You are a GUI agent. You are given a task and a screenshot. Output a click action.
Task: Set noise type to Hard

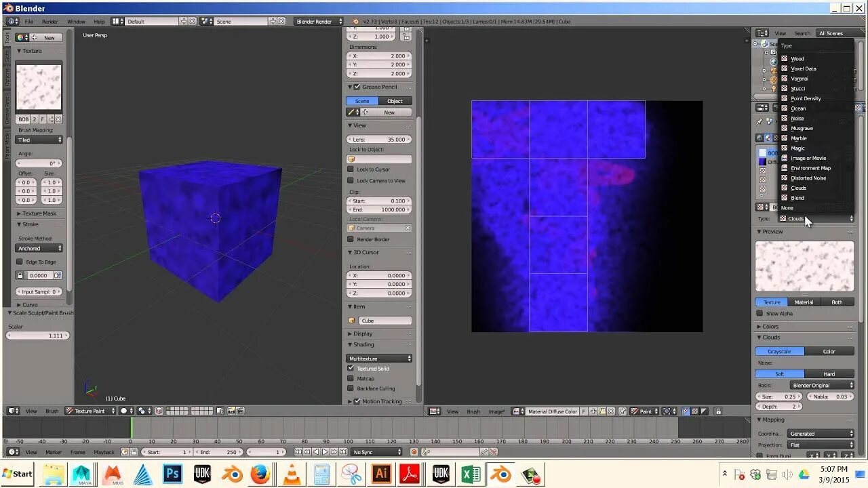pos(829,373)
